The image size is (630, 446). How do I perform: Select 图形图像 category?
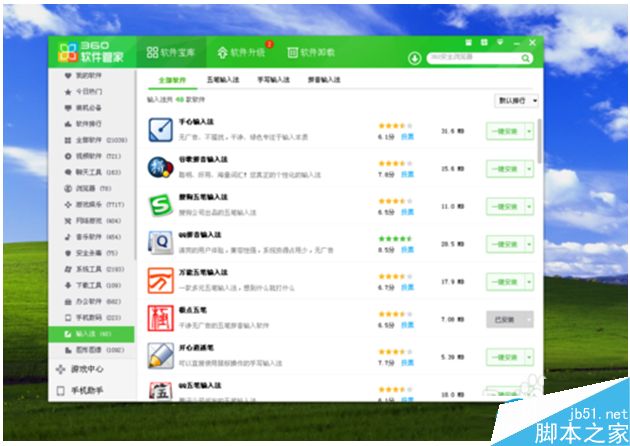click(94, 350)
